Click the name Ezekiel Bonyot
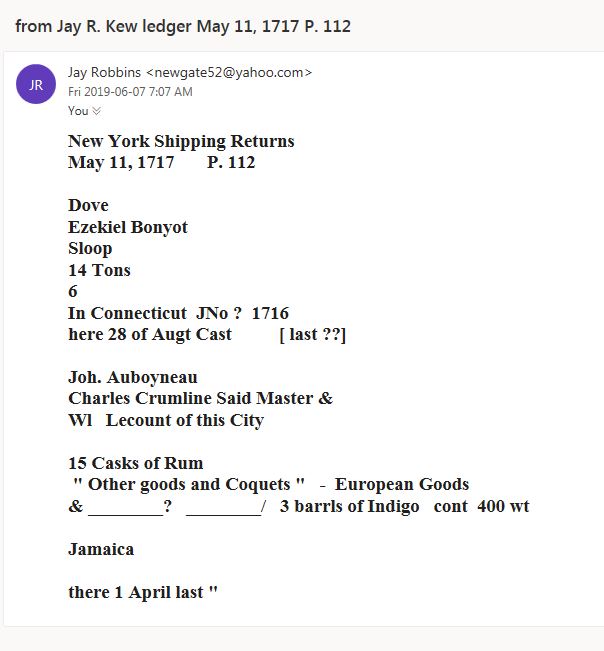The height and width of the screenshot is (651, 604). tap(128, 227)
